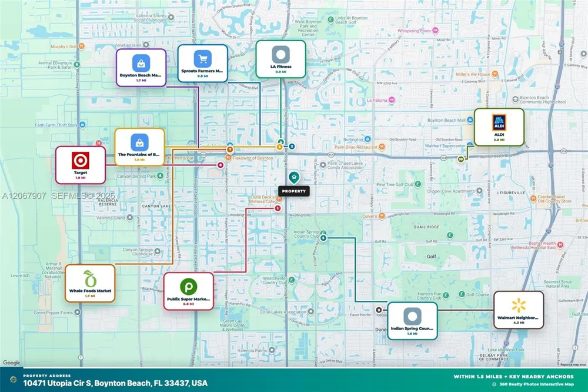The width and height of the screenshot is (588, 392).
Task: Click the Culver's restaurant pin
Action: tap(382, 216)
